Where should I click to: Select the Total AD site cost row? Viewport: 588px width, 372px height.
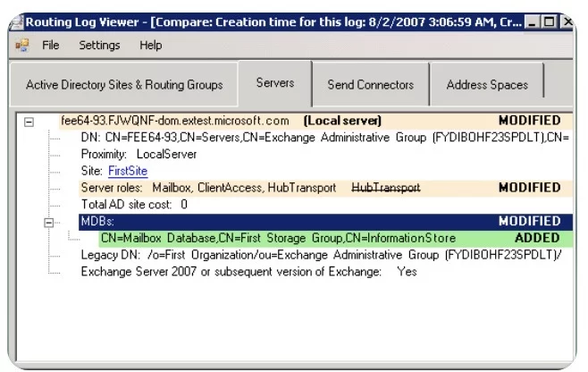click(x=134, y=204)
